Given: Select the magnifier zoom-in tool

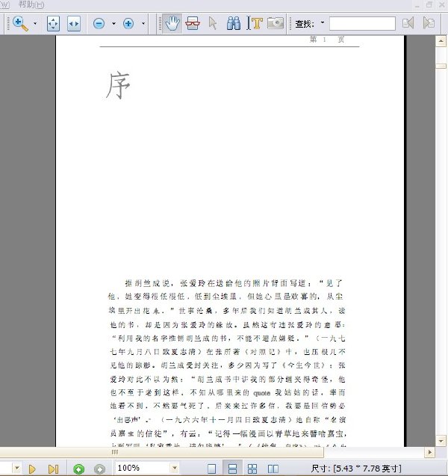Looking at the screenshot, I should pyautogui.click(x=20, y=24).
